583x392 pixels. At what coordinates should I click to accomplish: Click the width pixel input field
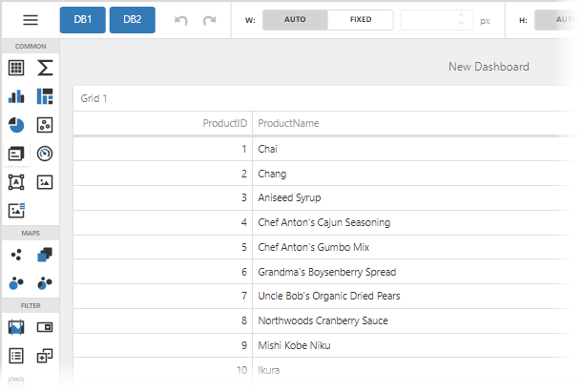(x=429, y=20)
